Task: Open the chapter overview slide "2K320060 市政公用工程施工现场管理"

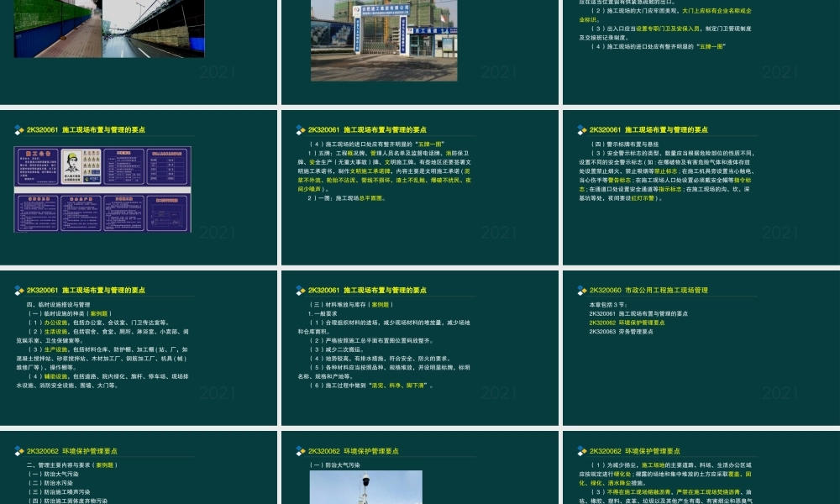Action: pyautogui.click(x=701, y=348)
